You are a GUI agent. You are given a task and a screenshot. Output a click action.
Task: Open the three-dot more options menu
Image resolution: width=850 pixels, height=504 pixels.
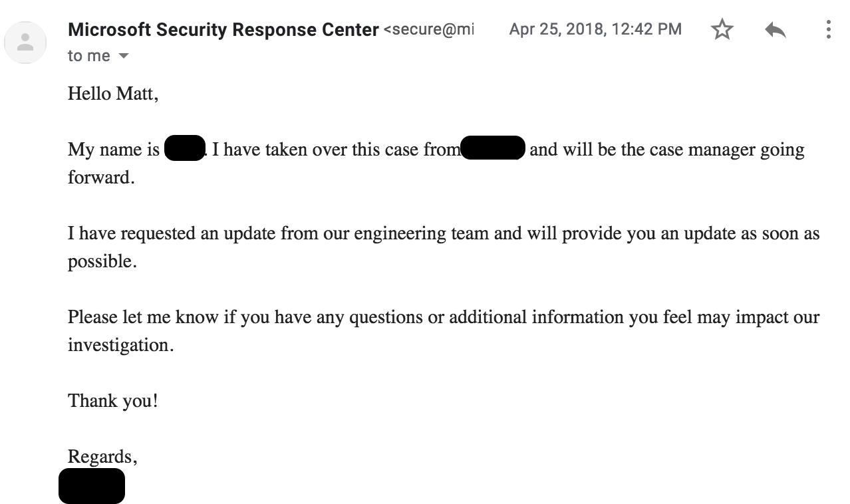[x=828, y=29]
